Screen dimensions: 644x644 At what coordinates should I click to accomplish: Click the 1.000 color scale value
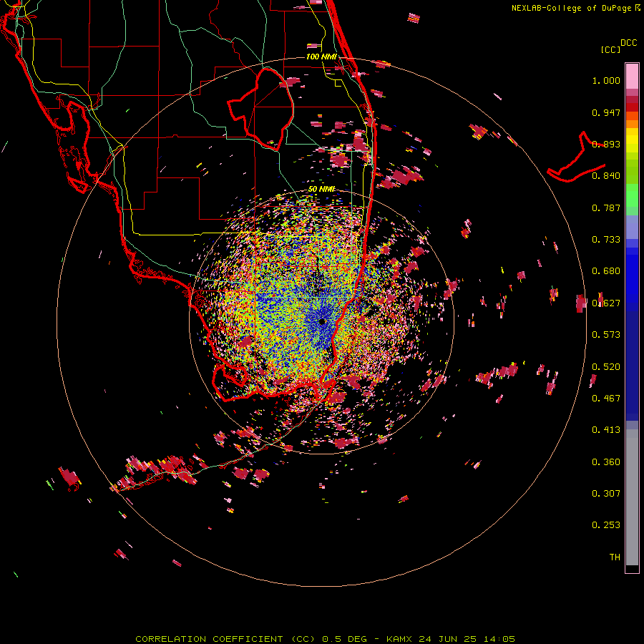click(606, 80)
